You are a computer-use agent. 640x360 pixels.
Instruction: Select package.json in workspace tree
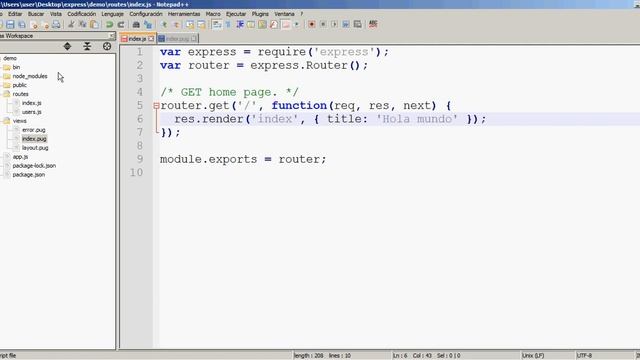point(29,175)
